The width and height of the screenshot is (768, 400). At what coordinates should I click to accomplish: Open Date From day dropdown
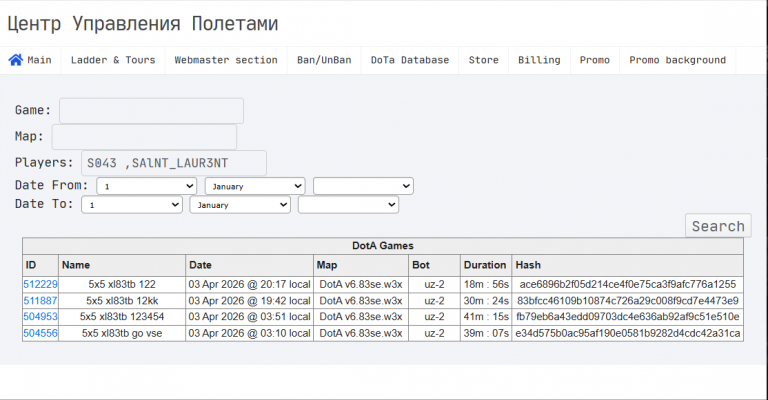(x=146, y=186)
